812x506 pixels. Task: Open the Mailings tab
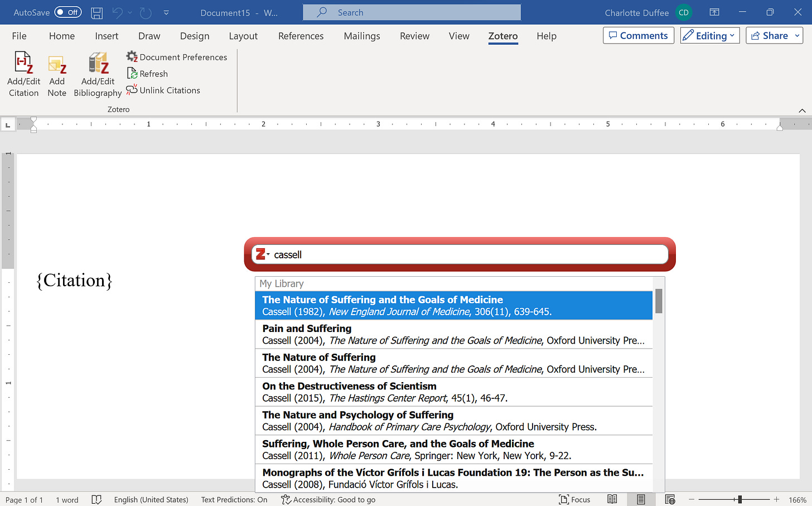[x=362, y=36]
